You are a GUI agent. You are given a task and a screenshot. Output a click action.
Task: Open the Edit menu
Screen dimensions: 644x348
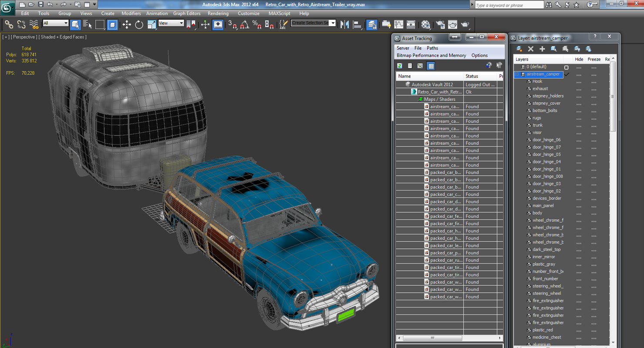click(25, 13)
